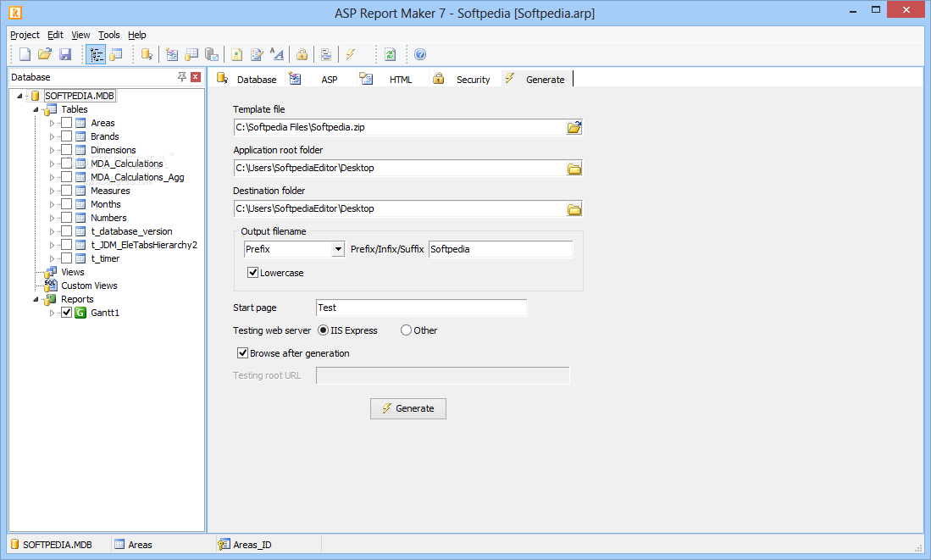Expand the Areas table node
The height and width of the screenshot is (560, 931).
click(x=52, y=123)
